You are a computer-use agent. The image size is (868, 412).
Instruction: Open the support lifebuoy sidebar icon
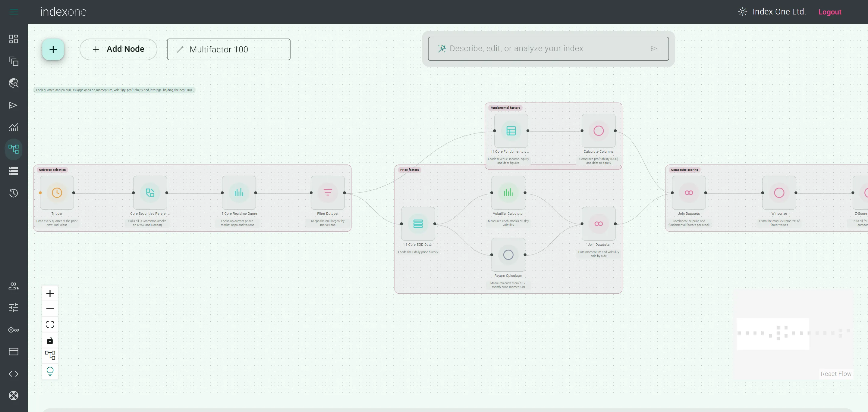point(14,396)
